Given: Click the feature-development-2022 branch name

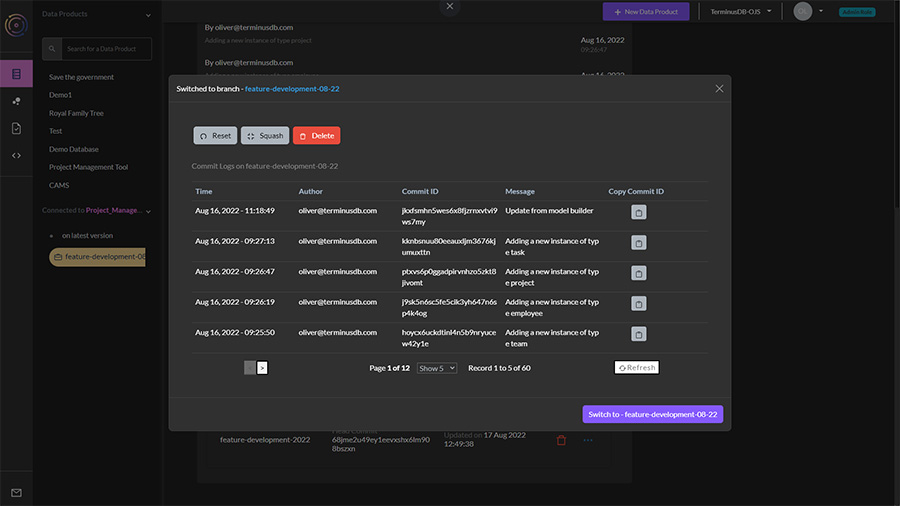Looking at the screenshot, I should tap(265, 440).
